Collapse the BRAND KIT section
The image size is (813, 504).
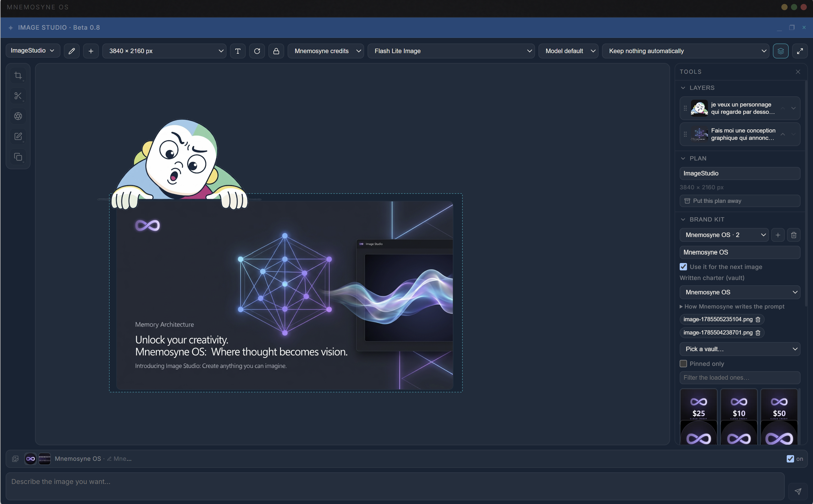(x=683, y=219)
